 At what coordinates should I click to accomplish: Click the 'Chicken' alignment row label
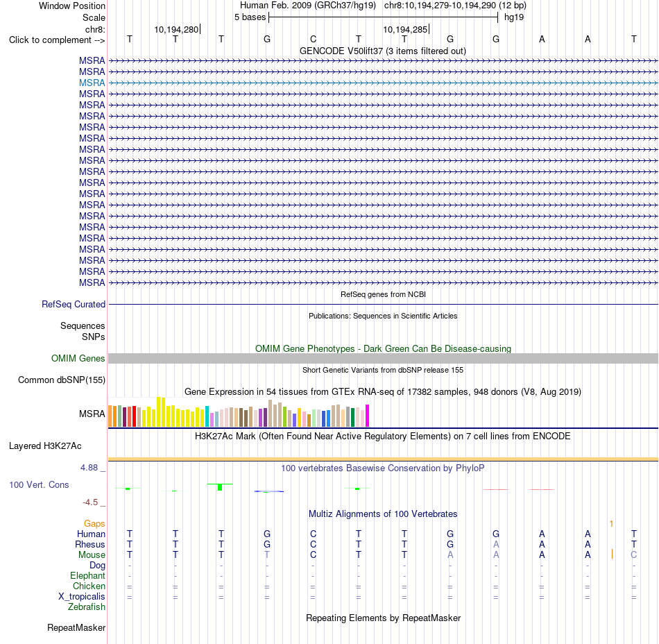[89, 586]
